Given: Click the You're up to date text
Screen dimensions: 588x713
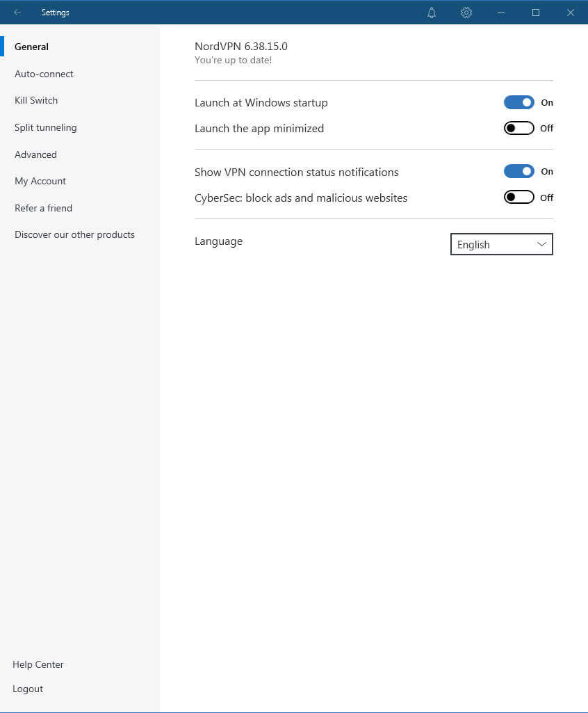Looking at the screenshot, I should pyautogui.click(x=233, y=60).
